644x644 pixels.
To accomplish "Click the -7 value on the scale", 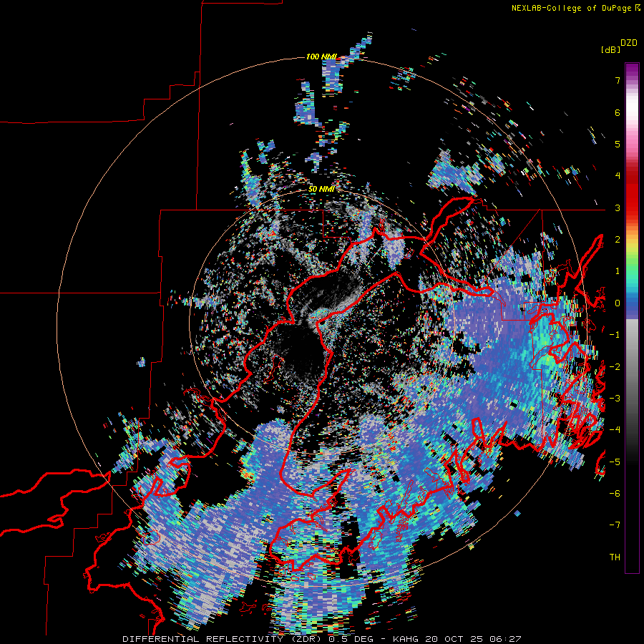I will click(615, 525).
